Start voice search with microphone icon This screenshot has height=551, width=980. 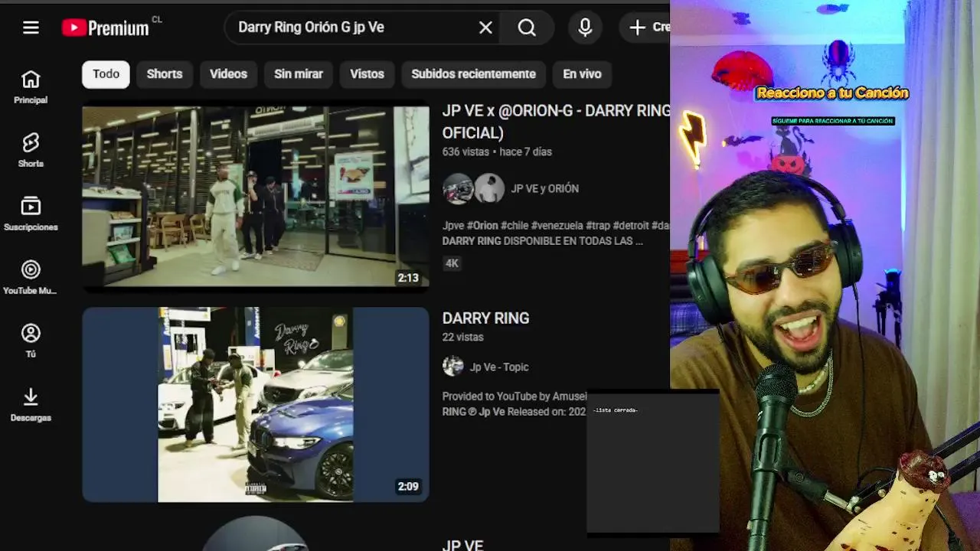[585, 28]
